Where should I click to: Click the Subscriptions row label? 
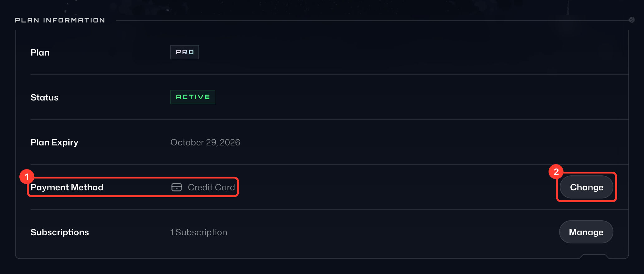(60, 232)
